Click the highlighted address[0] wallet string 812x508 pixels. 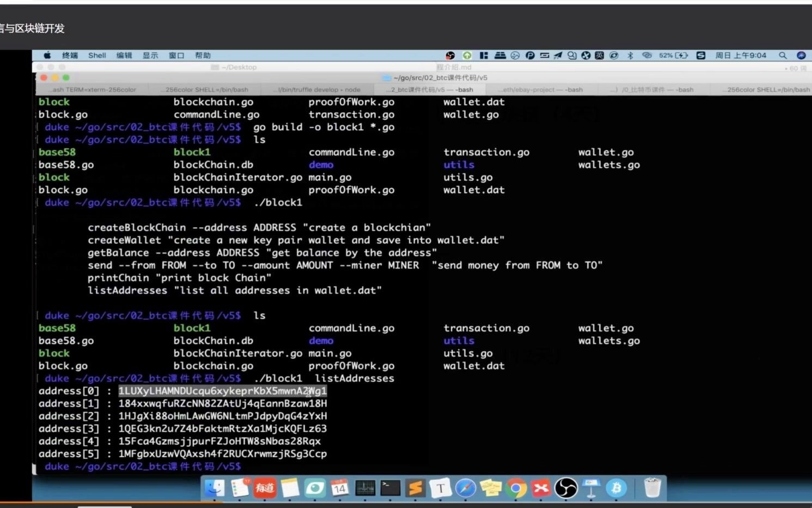pyautogui.click(x=223, y=391)
